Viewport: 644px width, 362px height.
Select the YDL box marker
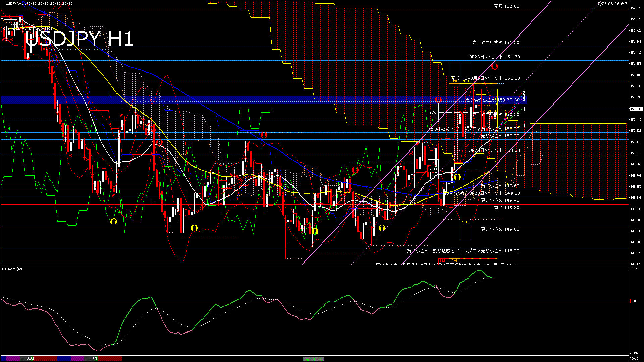pos(465,222)
